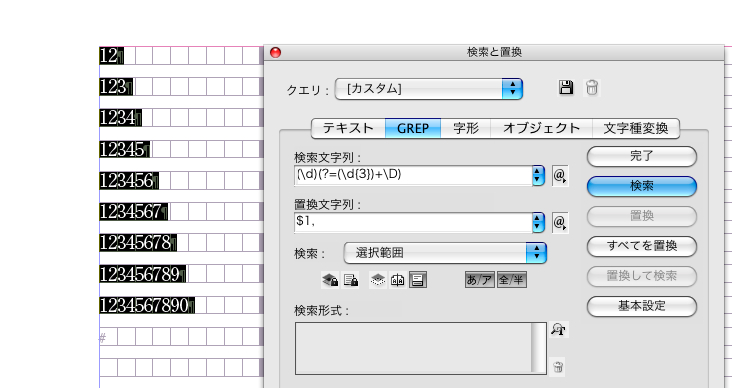This screenshot has width=732, height=388.
Task: Click the disabled 置換 button
Action: 641,216
